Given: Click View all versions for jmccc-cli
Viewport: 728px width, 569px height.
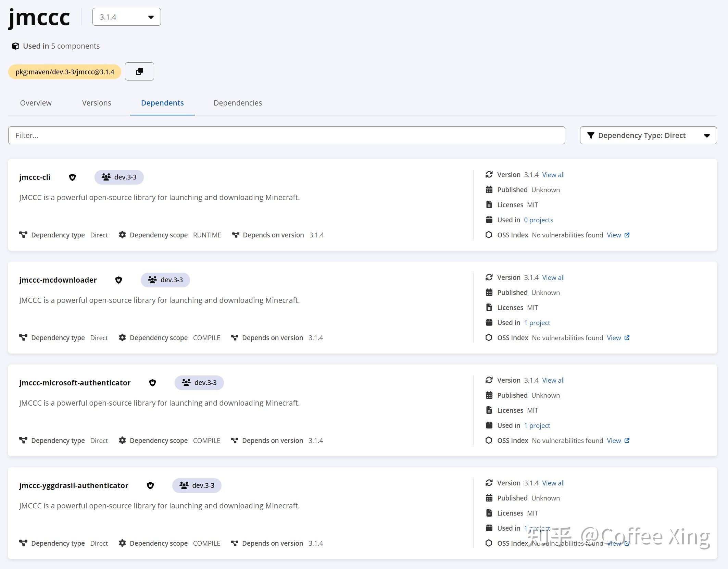Looking at the screenshot, I should pos(553,175).
